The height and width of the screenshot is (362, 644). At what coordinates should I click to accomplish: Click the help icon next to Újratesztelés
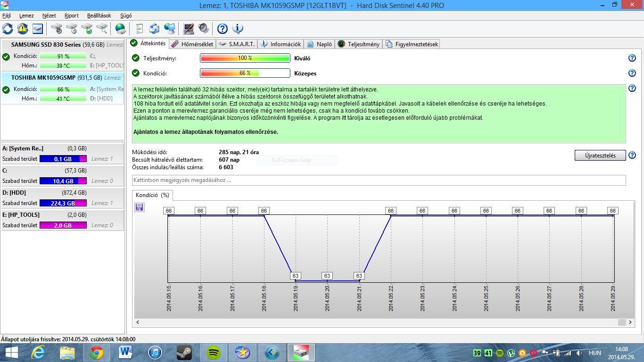point(632,155)
